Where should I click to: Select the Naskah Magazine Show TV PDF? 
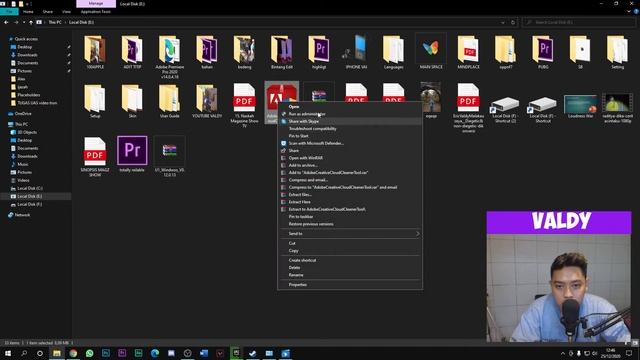coord(244,106)
